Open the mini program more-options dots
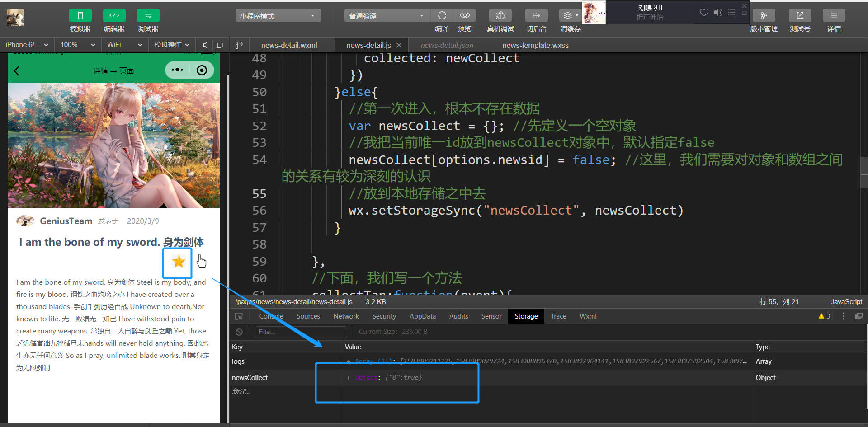This screenshot has width=868, height=427. [178, 70]
